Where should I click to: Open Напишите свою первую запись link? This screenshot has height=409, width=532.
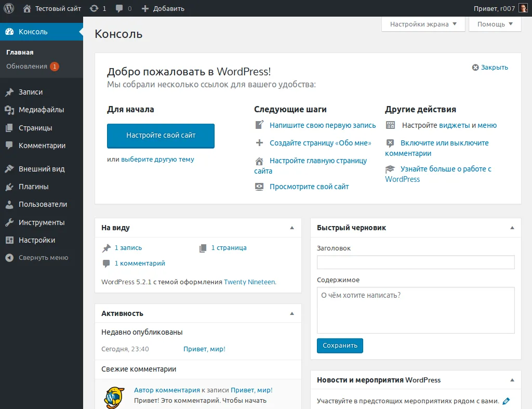click(x=323, y=125)
